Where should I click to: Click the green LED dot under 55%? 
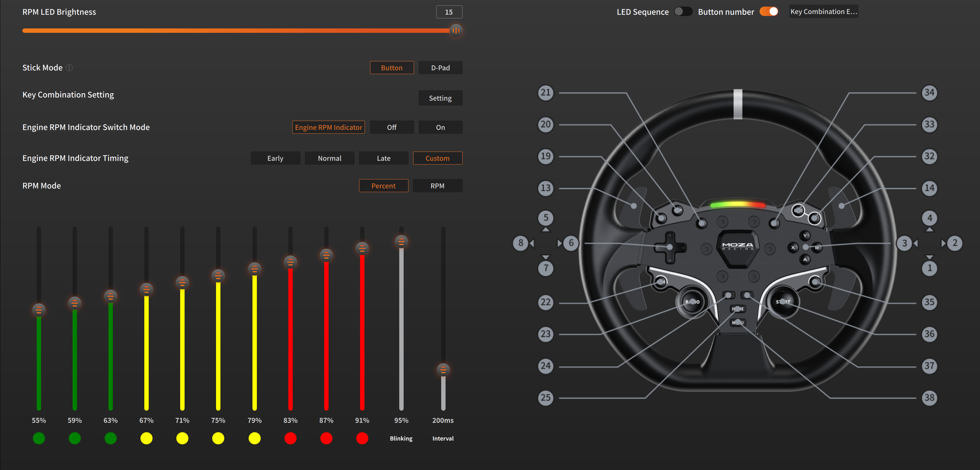[39, 439]
